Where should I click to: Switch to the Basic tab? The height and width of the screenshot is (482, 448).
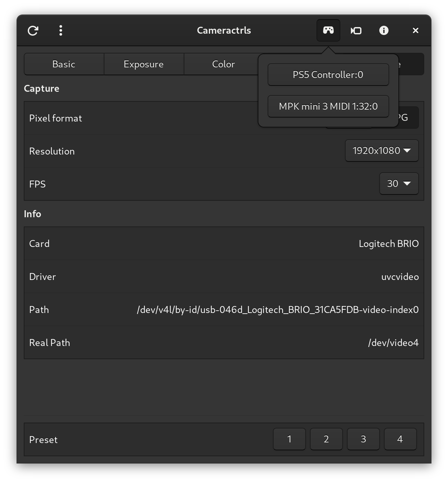point(64,64)
